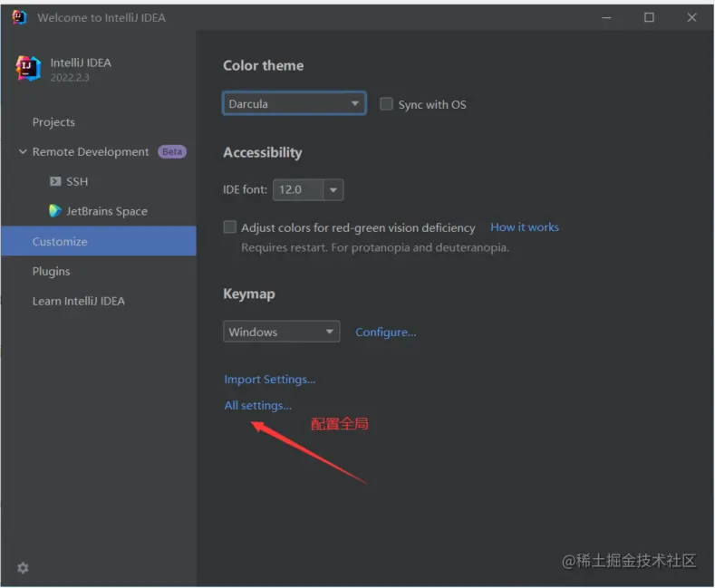Viewport: 715px width, 588px height.
Task: Minimize the Welcome window
Action: tap(606, 17)
